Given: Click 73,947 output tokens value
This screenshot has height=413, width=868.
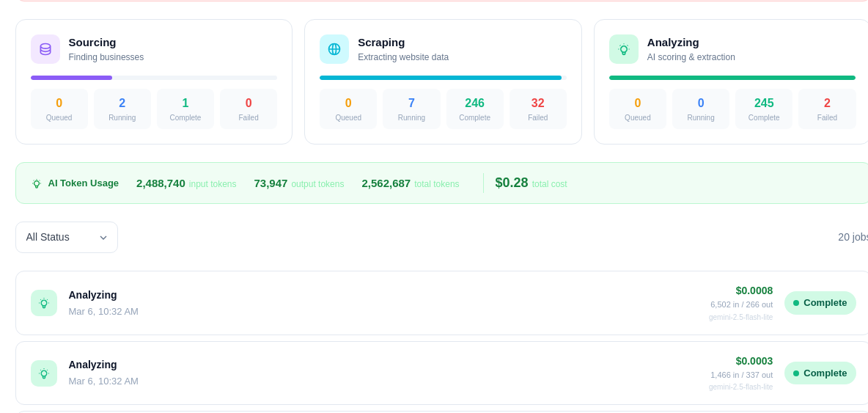Looking at the screenshot, I should tap(271, 183).
